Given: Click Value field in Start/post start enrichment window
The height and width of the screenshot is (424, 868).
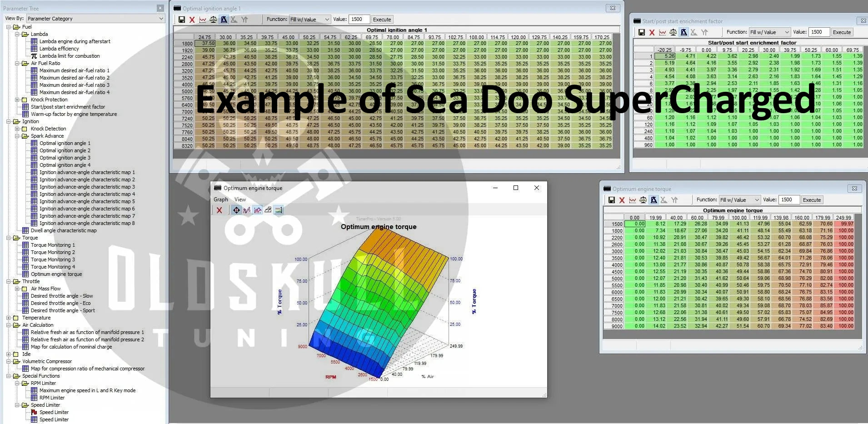Looking at the screenshot, I should (x=819, y=32).
